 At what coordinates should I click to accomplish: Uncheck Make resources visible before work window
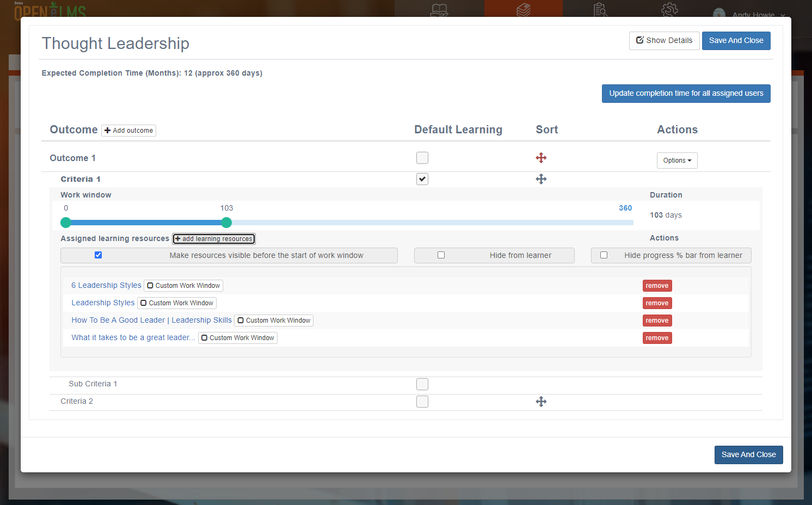(99, 255)
